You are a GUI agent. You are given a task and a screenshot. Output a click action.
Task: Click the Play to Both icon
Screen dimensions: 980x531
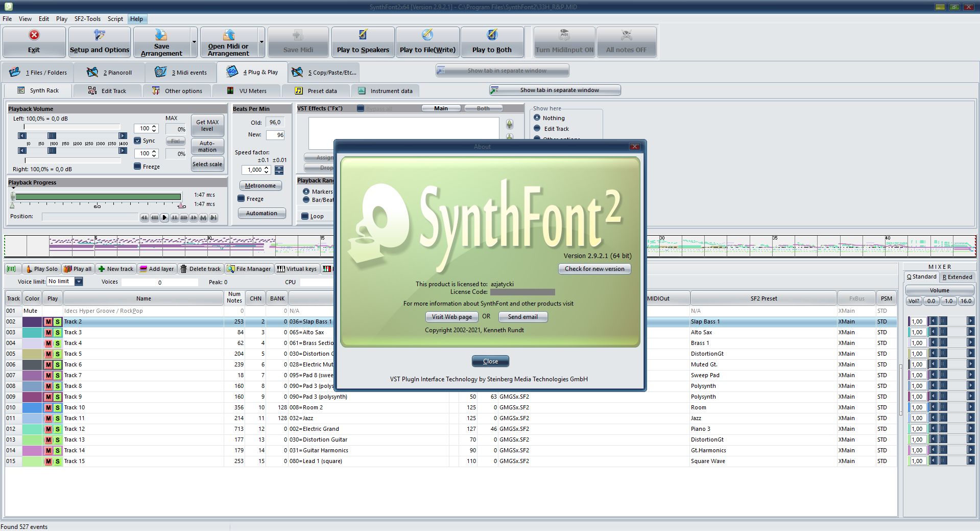point(492,34)
